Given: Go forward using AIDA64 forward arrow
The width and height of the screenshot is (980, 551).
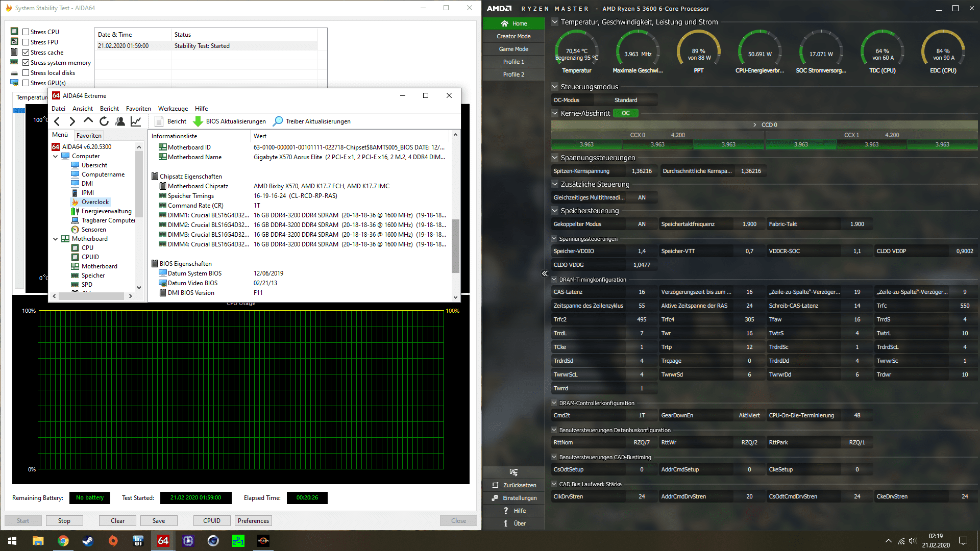Looking at the screenshot, I should pyautogui.click(x=72, y=121).
